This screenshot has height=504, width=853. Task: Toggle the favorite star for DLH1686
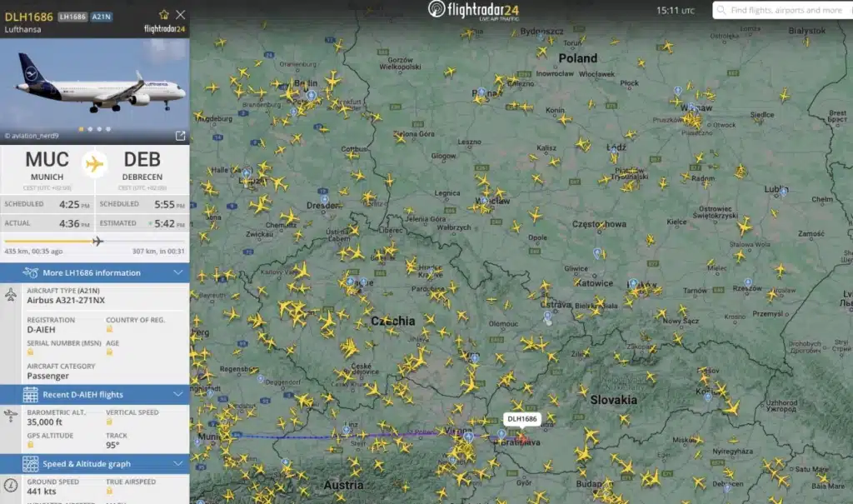(x=163, y=15)
